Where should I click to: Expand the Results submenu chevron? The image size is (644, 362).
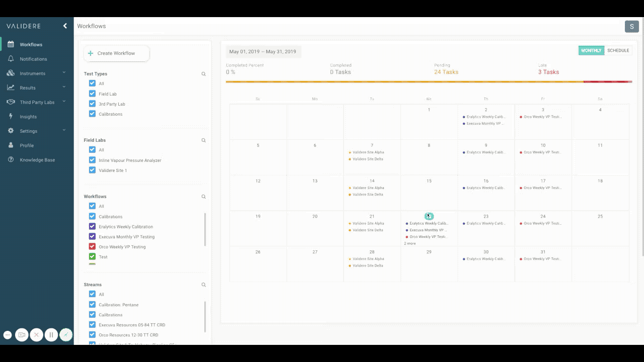[64, 87]
